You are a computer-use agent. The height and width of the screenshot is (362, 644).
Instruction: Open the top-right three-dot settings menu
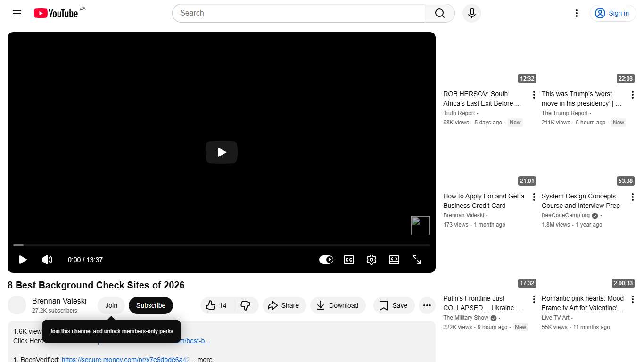(576, 13)
